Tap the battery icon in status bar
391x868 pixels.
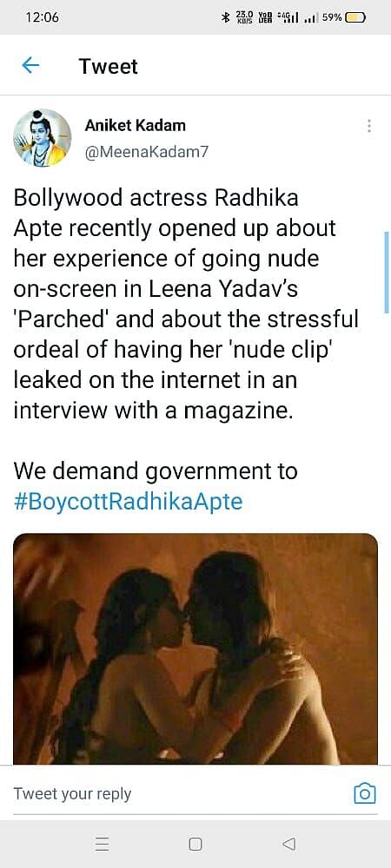[355, 17]
